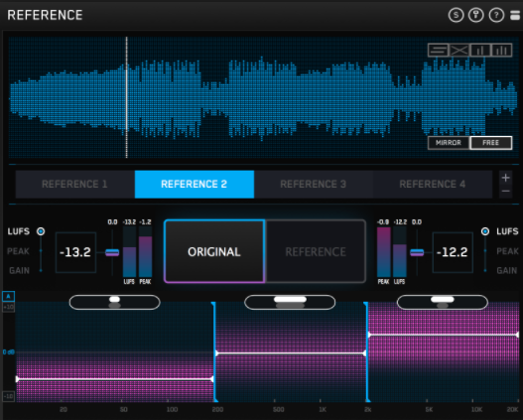Click the -12.2 value box

[453, 252]
